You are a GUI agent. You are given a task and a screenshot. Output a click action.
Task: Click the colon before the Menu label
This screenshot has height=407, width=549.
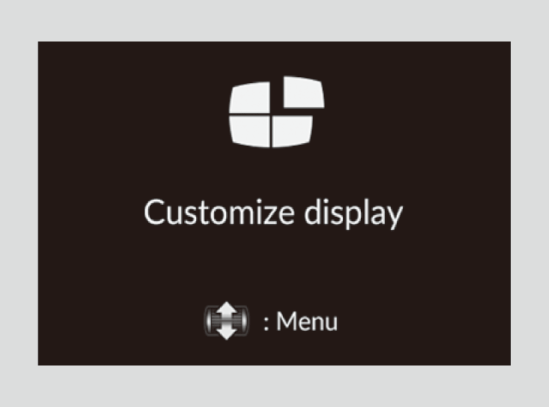pyautogui.click(x=266, y=324)
